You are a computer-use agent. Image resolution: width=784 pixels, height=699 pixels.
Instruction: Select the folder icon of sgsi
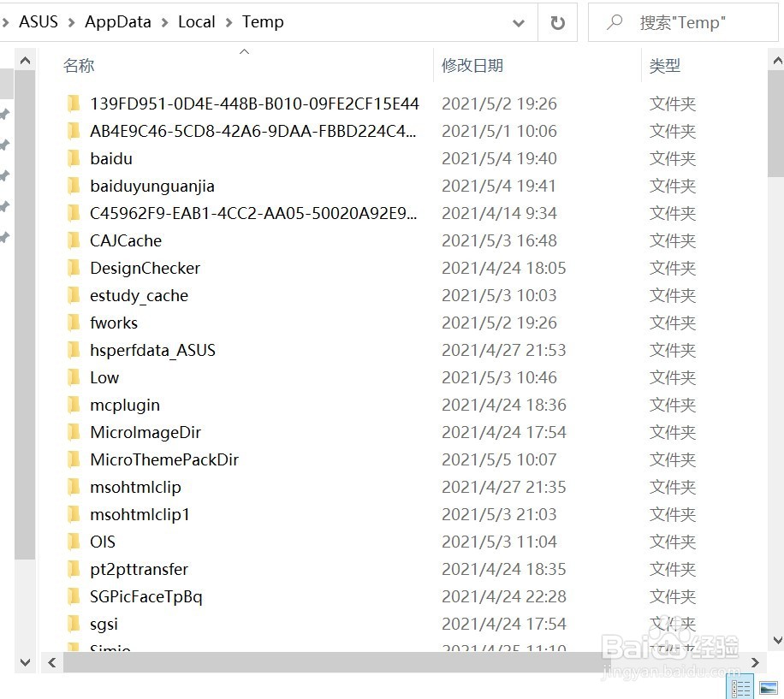(x=74, y=624)
